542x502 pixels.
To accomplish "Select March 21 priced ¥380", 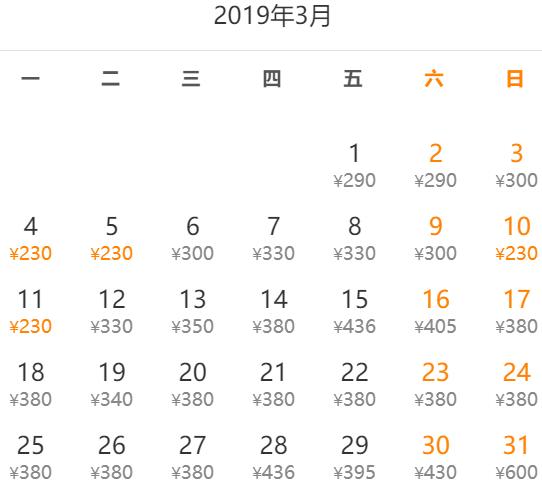I will (x=273, y=385).
